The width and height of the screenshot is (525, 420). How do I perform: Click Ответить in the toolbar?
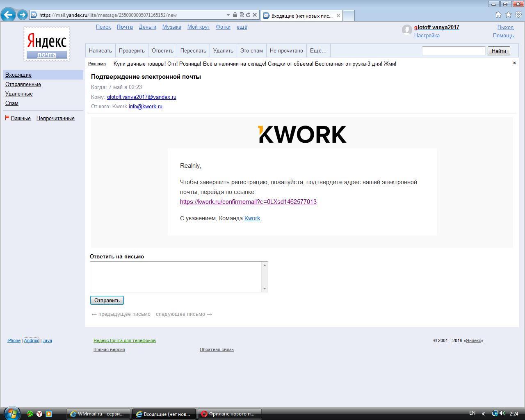pyautogui.click(x=162, y=50)
